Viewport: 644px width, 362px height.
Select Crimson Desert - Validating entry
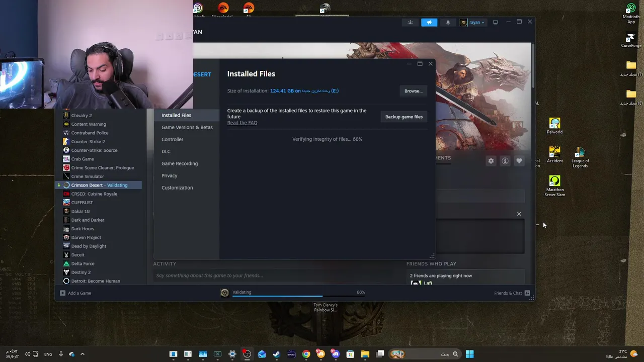[x=99, y=185]
